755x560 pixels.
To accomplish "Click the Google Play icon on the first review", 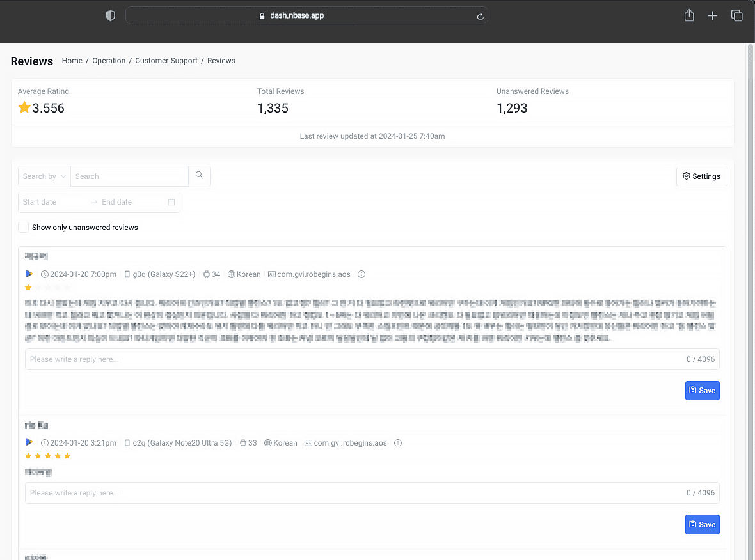I will (x=29, y=274).
